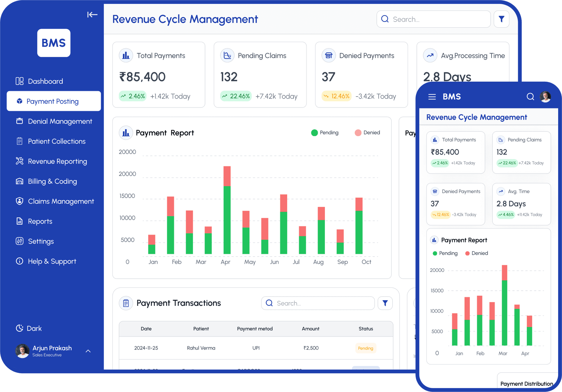Toggle the Pending legend in Payment Report
The height and width of the screenshot is (392, 562).
click(324, 133)
